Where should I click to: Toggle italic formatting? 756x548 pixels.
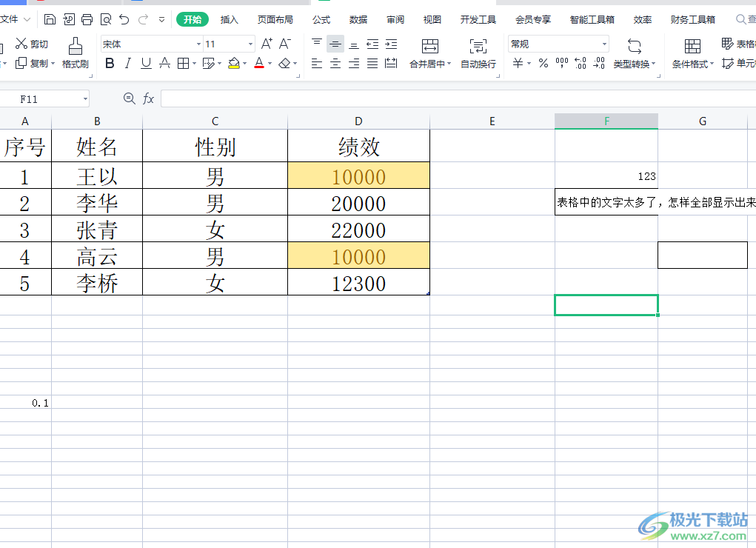tap(128, 63)
